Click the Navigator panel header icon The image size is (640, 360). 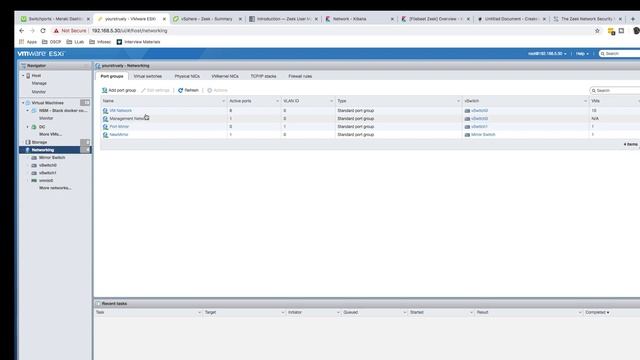coord(23,66)
